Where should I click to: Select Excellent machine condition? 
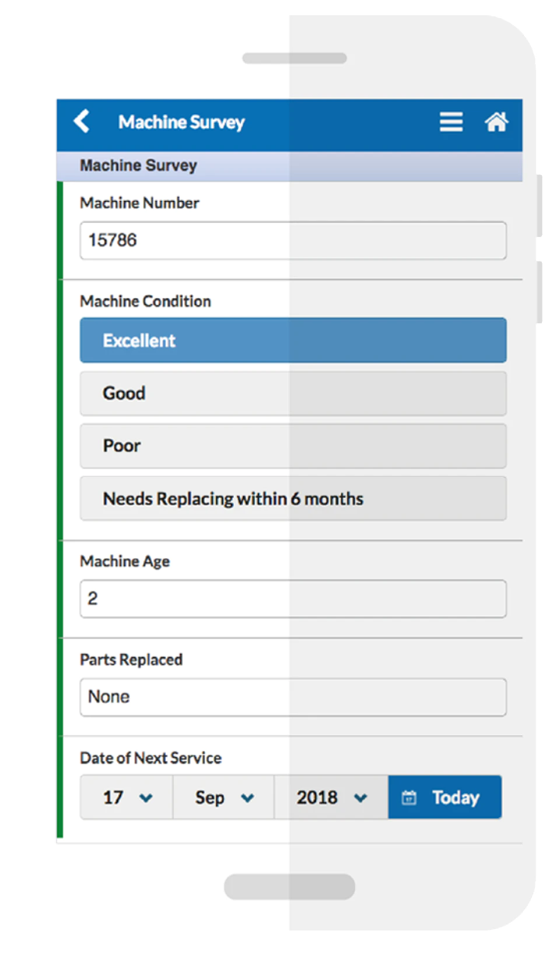pos(293,340)
